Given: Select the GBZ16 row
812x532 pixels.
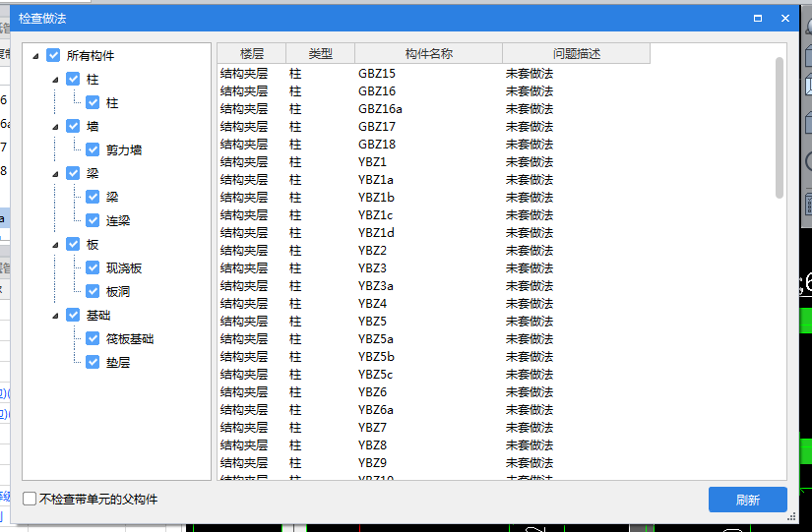Looking at the screenshot, I should (x=434, y=91).
